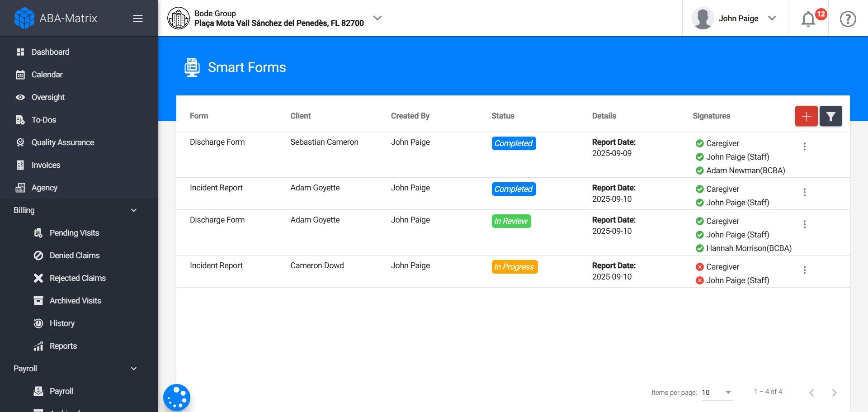
Task: Open the filter icon for Smart Forms
Action: [830, 116]
